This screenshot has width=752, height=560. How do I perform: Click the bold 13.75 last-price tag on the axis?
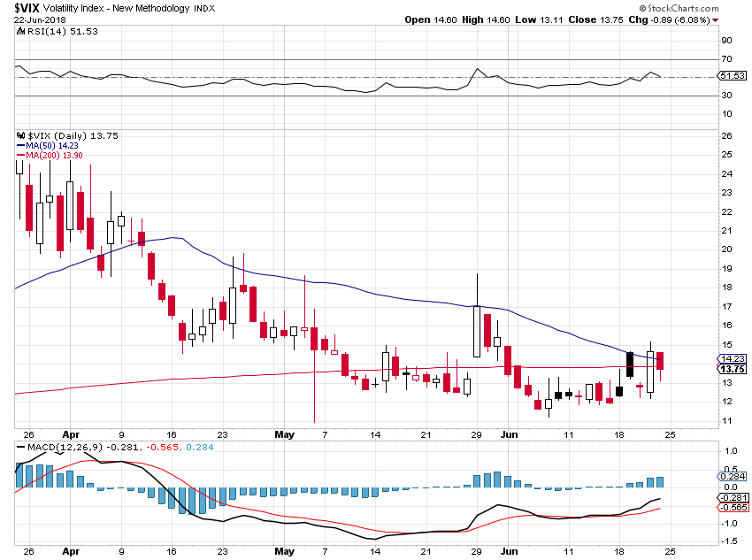[x=733, y=369]
